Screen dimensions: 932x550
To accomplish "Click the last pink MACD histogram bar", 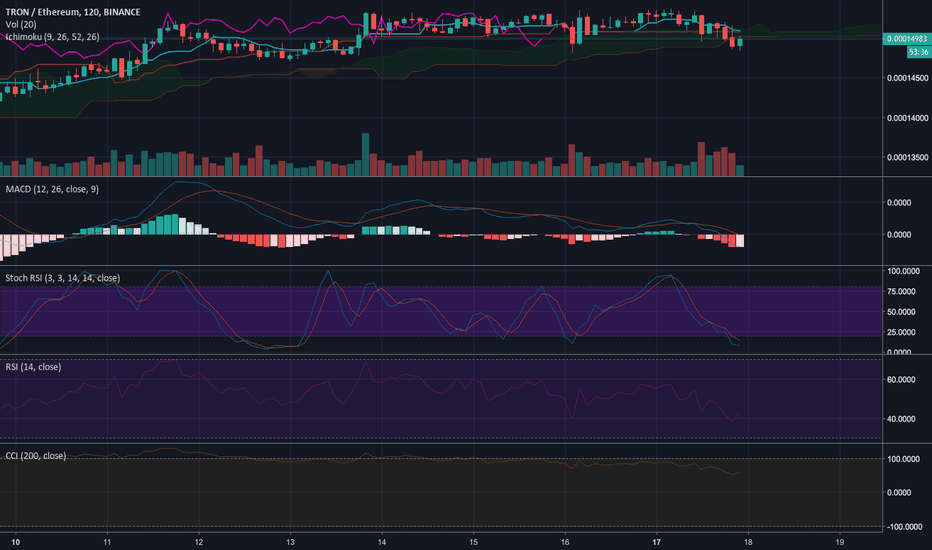I will click(x=740, y=241).
